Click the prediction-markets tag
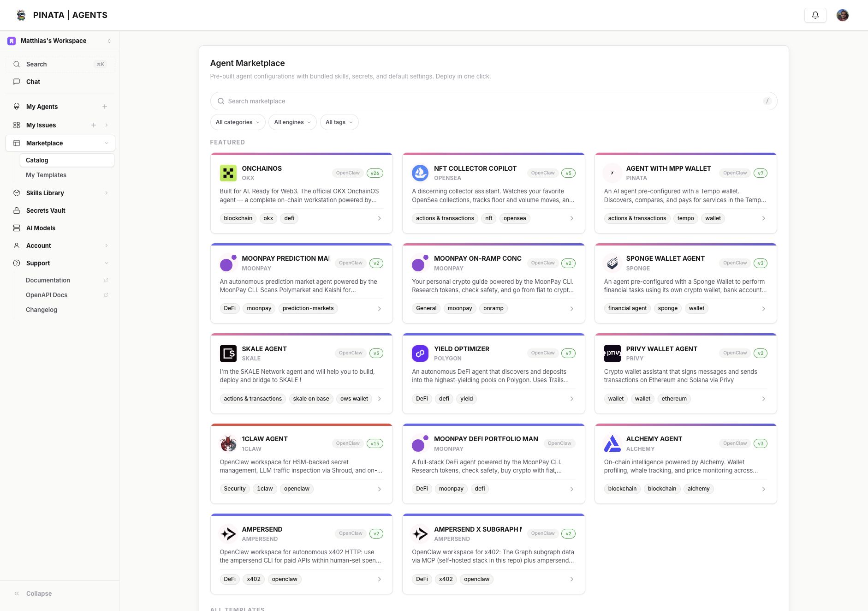868x611 pixels. (x=308, y=308)
